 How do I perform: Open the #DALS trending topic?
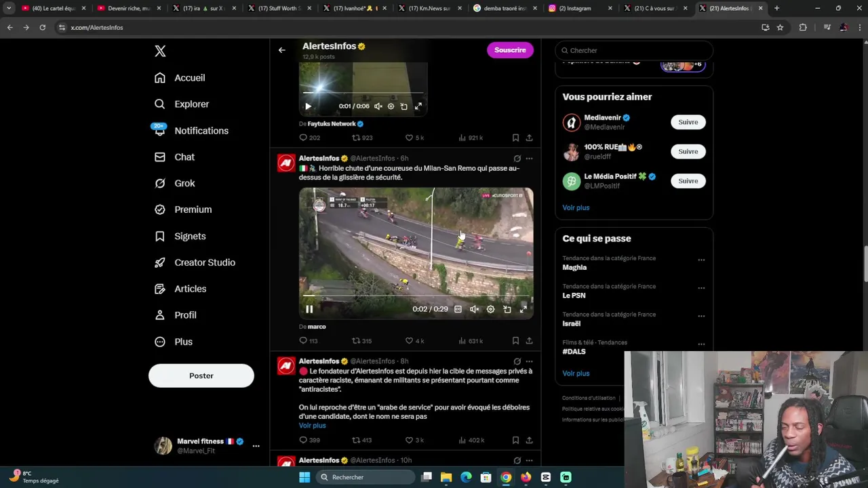click(574, 352)
